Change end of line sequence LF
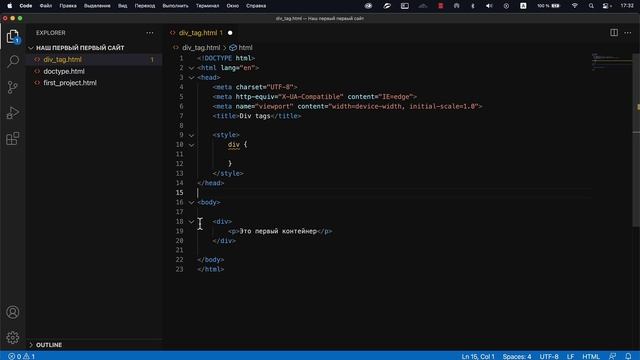This screenshot has width=640, height=360. (x=570, y=356)
